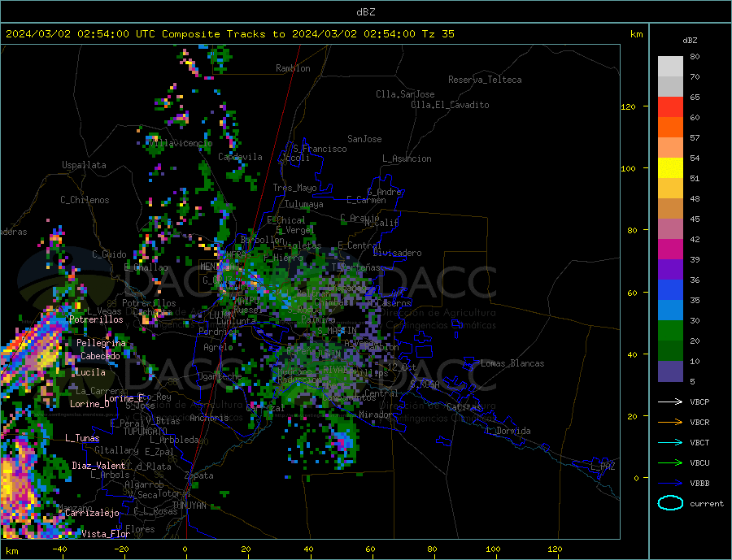Click the 'Villavicencio' map label

pyautogui.click(x=181, y=143)
